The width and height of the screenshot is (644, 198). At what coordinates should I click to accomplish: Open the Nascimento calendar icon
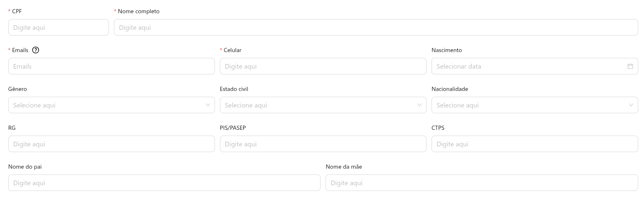click(630, 66)
